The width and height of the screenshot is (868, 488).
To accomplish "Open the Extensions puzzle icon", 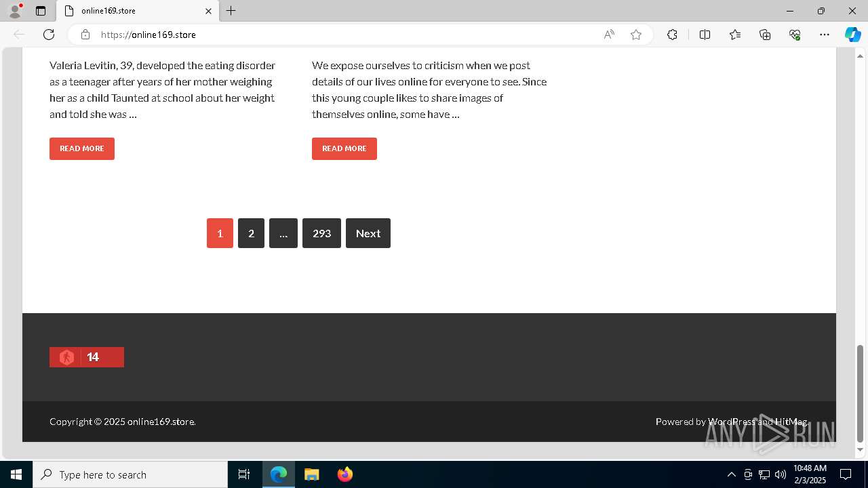I will click(672, 35).
